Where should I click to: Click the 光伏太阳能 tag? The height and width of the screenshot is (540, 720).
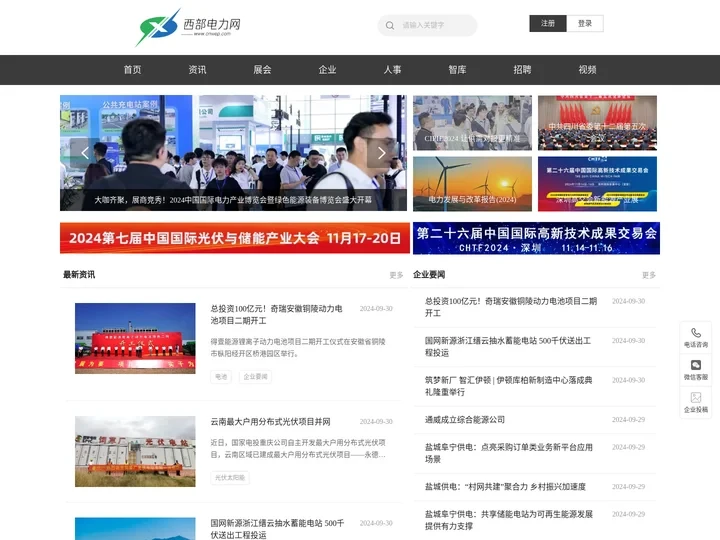click(x=230, y=478)
